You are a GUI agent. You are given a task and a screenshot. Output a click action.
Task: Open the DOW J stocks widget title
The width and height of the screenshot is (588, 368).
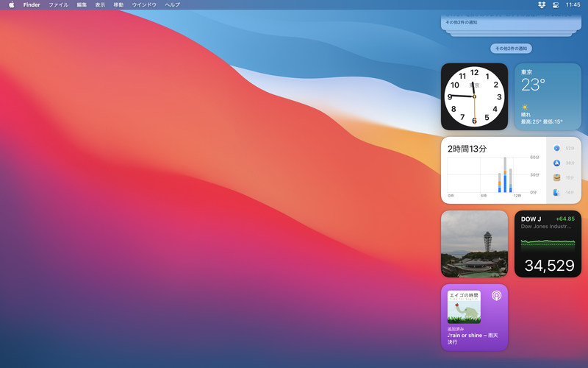pyautogui.click(x=531, y=219)
